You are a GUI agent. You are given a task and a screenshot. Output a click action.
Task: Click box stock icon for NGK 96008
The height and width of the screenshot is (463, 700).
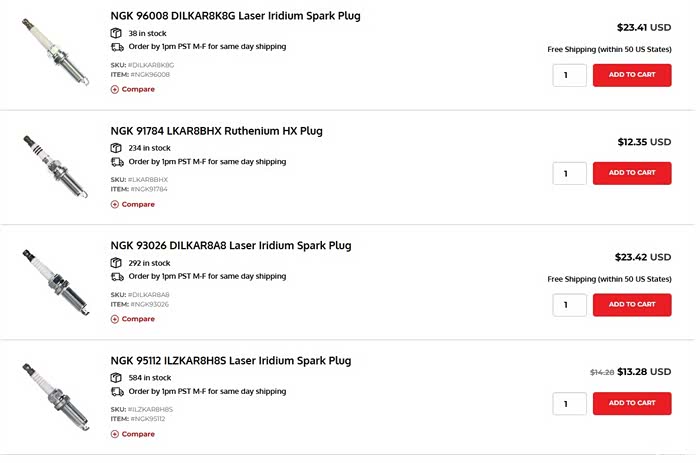pos(117,33)
